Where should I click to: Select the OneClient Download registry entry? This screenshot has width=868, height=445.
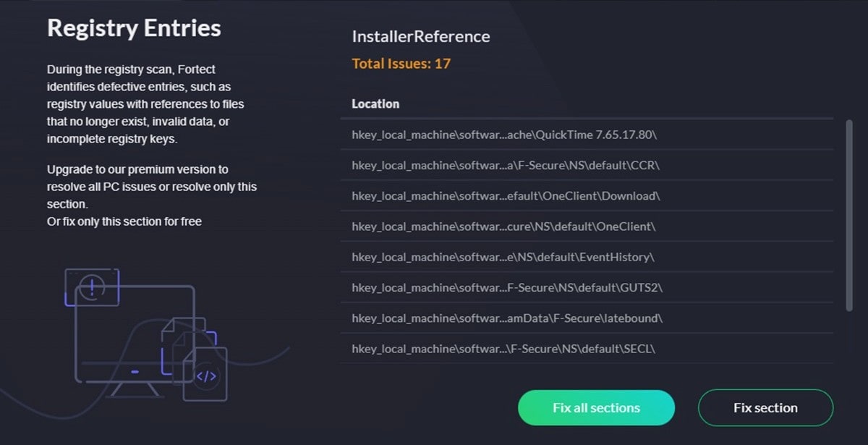(506, 195)
